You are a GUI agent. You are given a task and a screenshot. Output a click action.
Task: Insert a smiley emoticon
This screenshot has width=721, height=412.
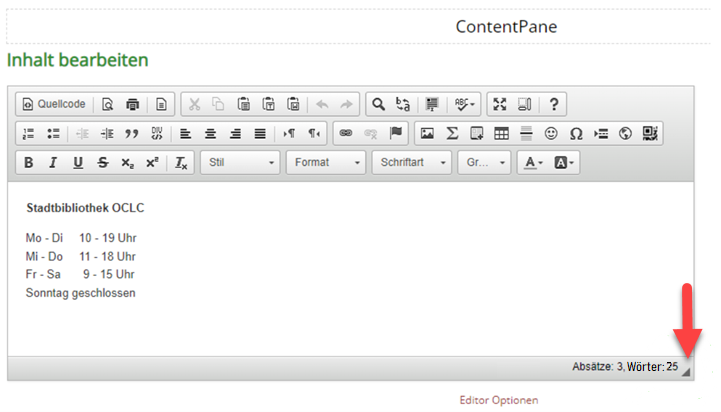click(551, 133)
